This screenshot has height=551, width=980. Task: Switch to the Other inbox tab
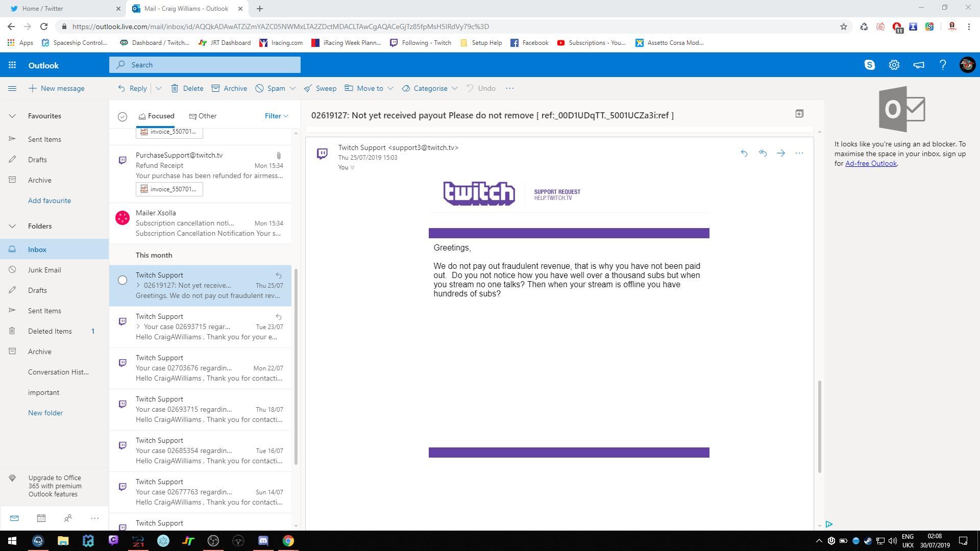(203, 116)
